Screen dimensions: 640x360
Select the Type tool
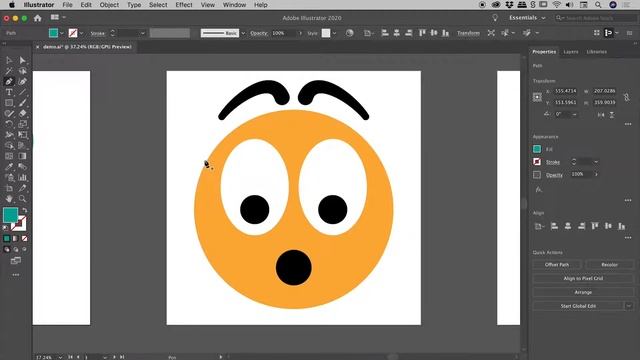point(9,92)
